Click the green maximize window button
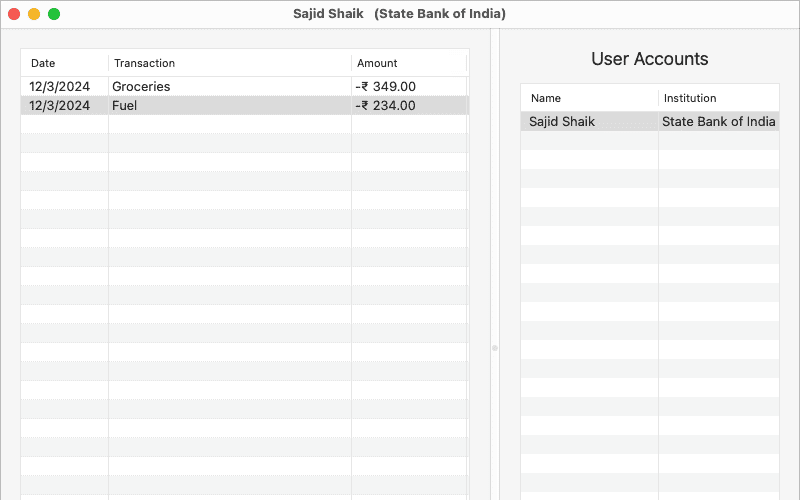This screenshot has height=500, width=800. (x=54, y=14)
